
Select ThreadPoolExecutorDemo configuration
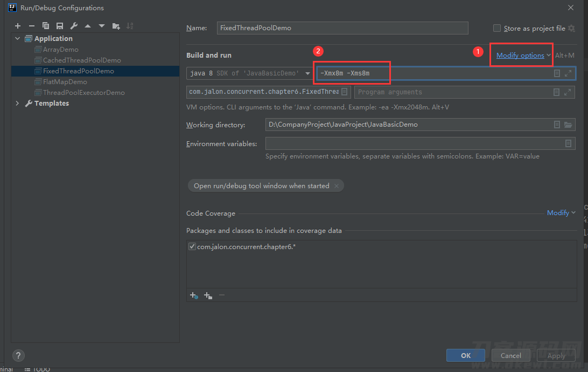(x=83, y=92)
